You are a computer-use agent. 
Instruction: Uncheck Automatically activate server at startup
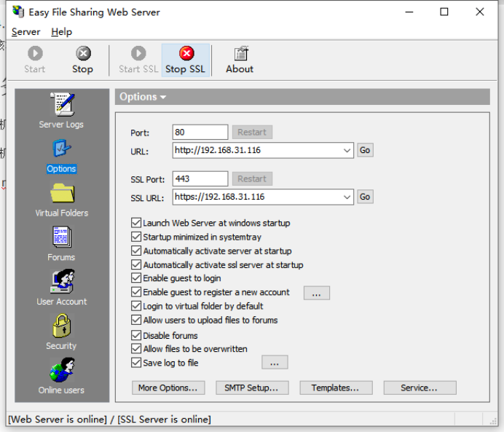tap(136, 251)
